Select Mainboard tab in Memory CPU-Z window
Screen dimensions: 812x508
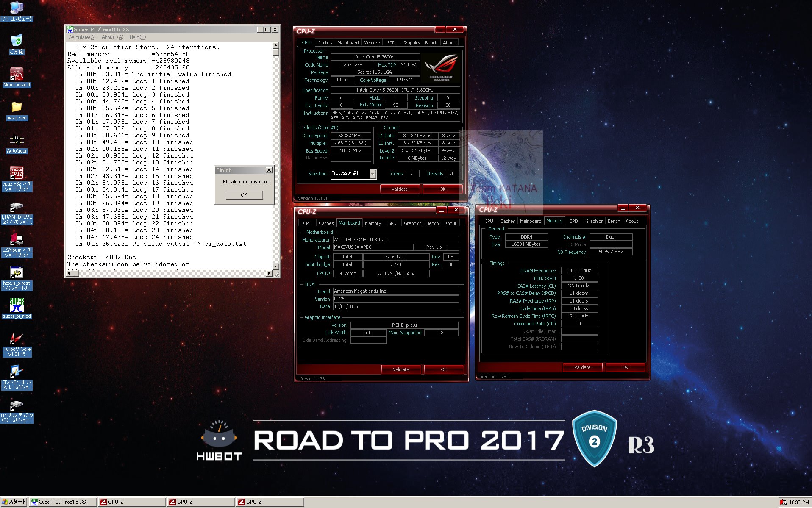(x=531, y=221)
